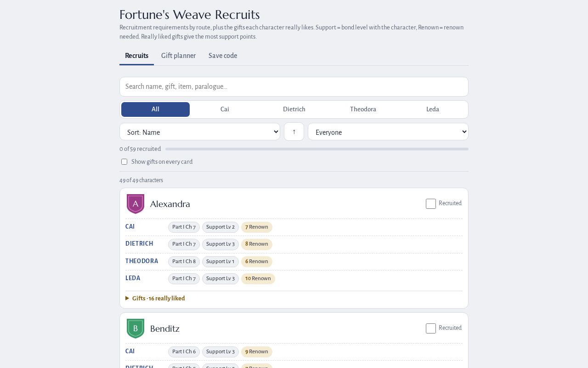Image resolution: width=588 pixels, height=368 pixels.
Task: Filter recruits by Dietrich route
Action: click(x=294, y=109)
